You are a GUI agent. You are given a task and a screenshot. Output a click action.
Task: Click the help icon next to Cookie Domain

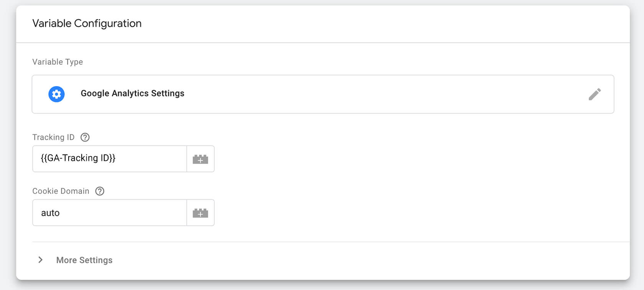tap(100, 191)
